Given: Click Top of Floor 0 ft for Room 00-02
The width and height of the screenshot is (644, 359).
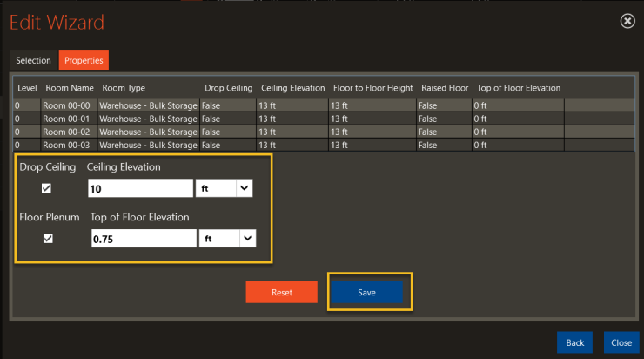Looking at the screenshot, I should [519, 132].
